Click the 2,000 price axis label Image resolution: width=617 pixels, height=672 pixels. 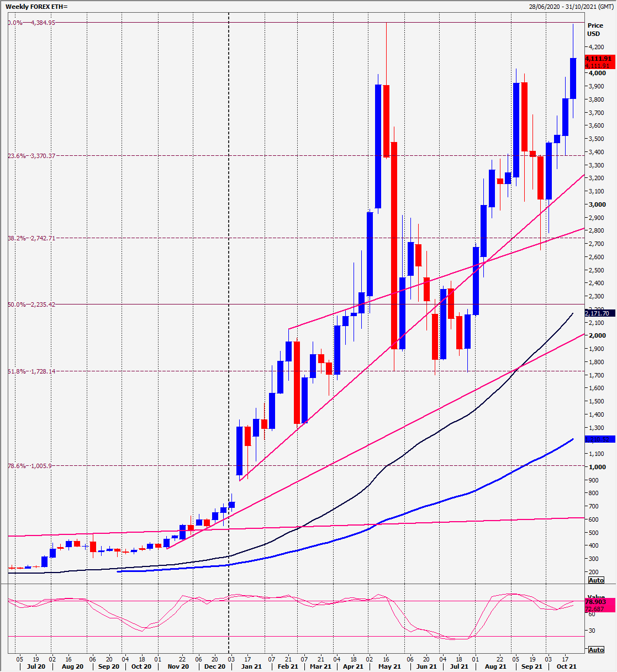596,336
